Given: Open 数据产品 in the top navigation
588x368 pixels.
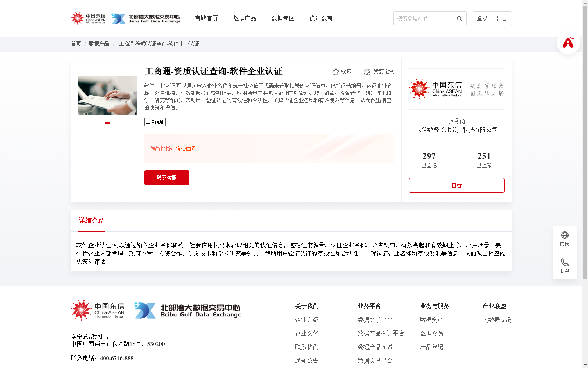Looking at the screenshot, I should point(245,18).
